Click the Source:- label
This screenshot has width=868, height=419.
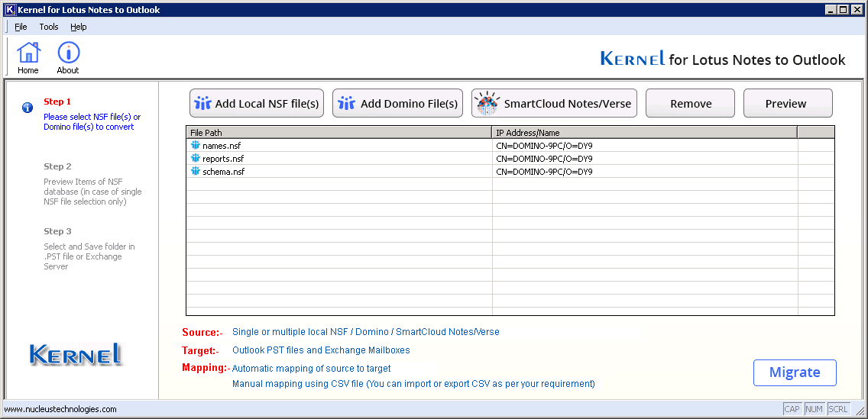tap(202, 333)
